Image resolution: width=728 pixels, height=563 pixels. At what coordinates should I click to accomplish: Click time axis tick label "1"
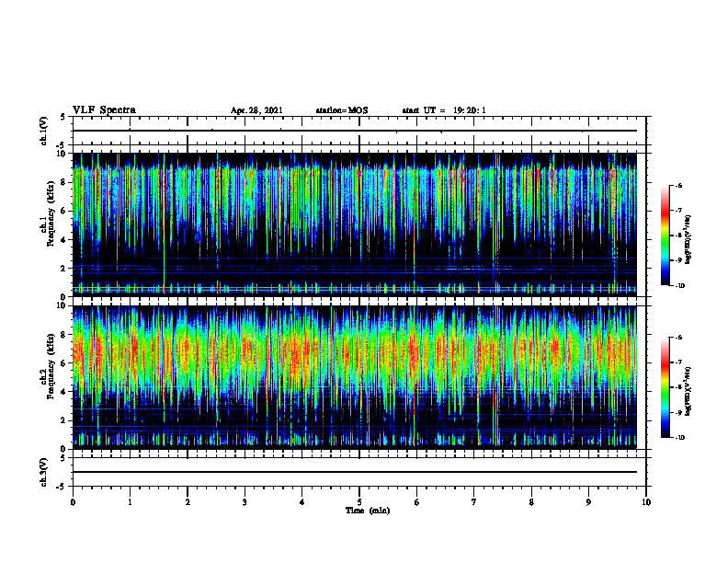coord(130,502)
